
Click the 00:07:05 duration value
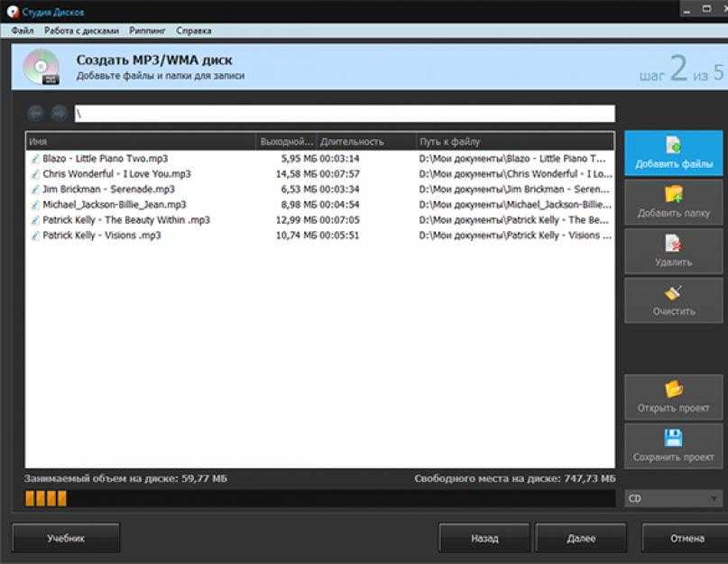point(339,220)
